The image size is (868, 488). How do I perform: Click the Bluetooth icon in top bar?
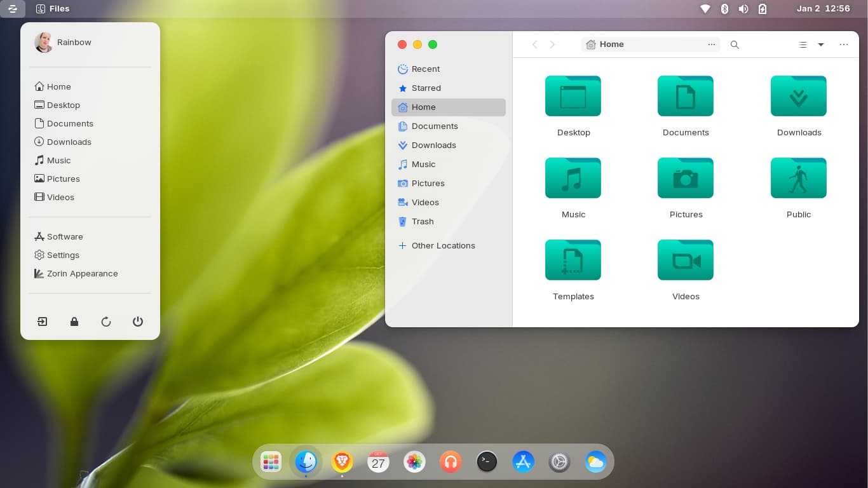coord(724,9)
